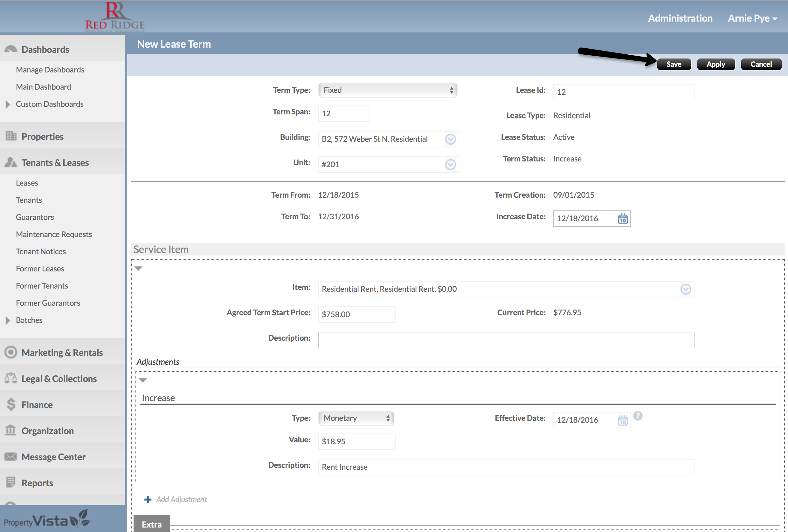Click the Marketing & Rentals target icon
The width and height of the screenshot is (788, 532).
coord(11,352)
